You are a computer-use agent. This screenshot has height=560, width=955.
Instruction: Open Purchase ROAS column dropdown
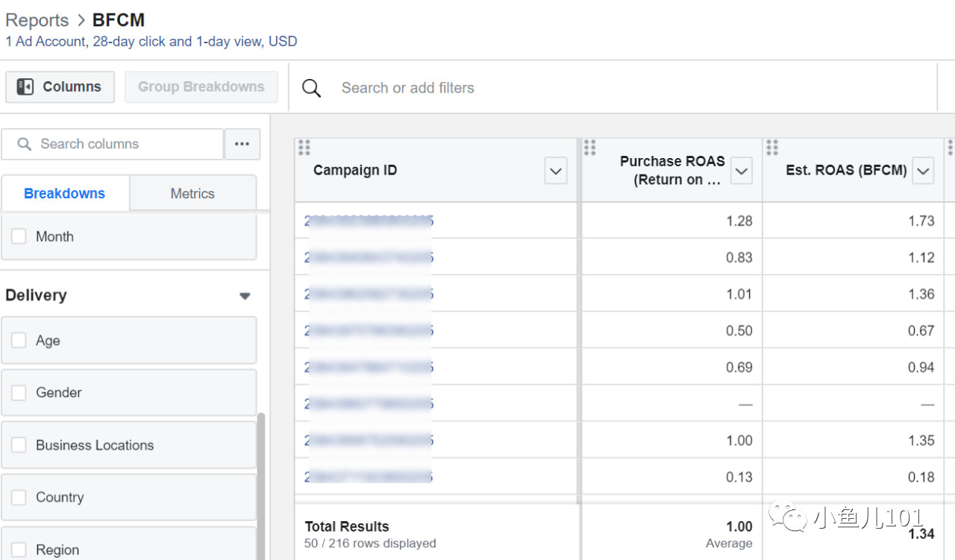tap(741, 171)
